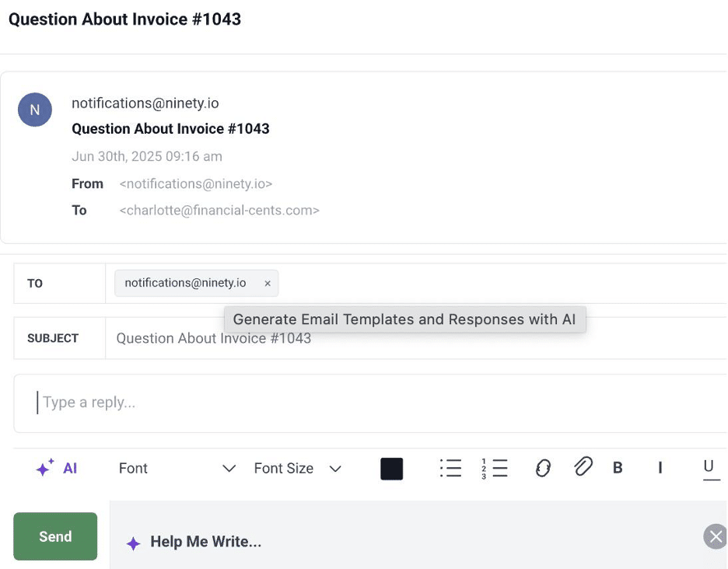Insert a numbered list
Image resolution: width=728 pixels, height=569 pixels.
click(494, 468)
